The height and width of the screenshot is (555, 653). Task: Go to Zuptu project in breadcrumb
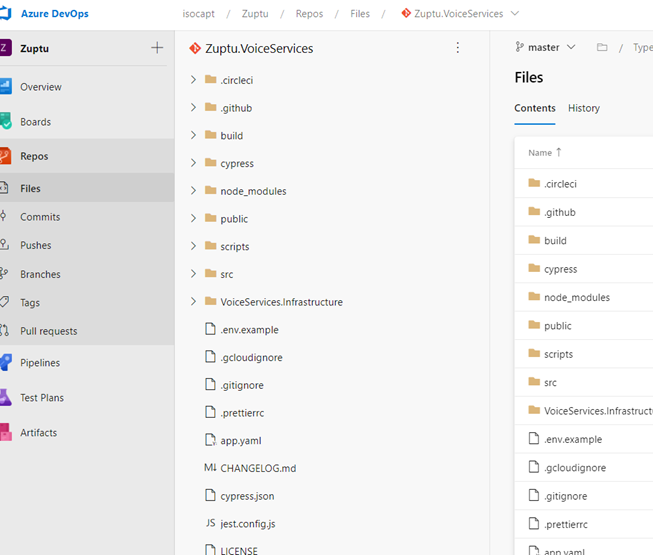255,14
